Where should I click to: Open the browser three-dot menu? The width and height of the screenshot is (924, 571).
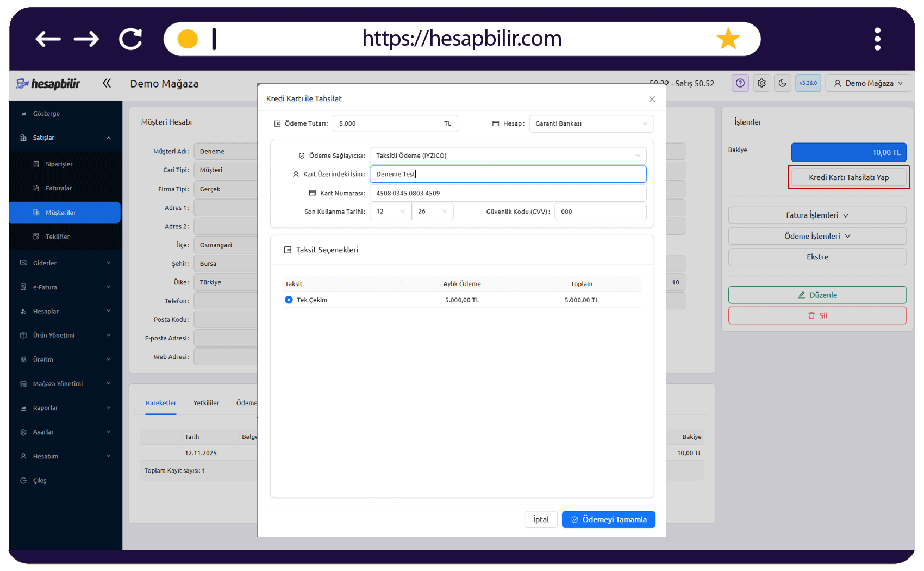(x=877, y=39)
